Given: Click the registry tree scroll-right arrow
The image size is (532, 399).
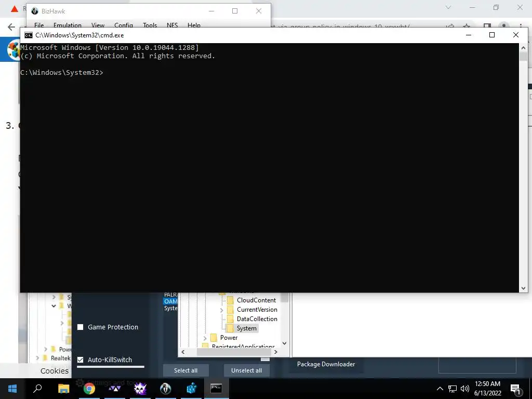Looking at the screenshot, I should click(276, 352).
